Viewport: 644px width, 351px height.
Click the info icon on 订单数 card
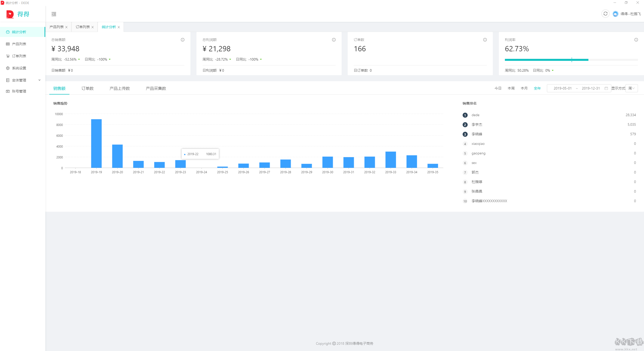click(485, 40)
